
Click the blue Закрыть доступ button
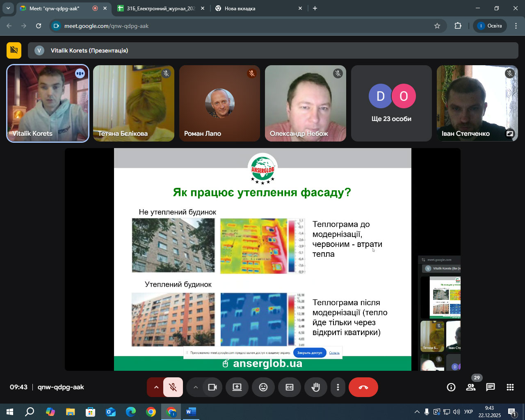310,353
